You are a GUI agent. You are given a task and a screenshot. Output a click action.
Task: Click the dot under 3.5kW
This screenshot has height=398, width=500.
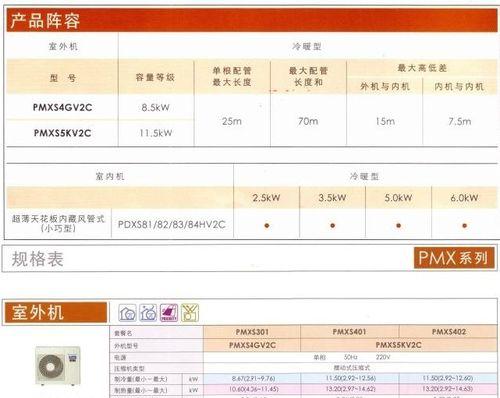(333, 226)
